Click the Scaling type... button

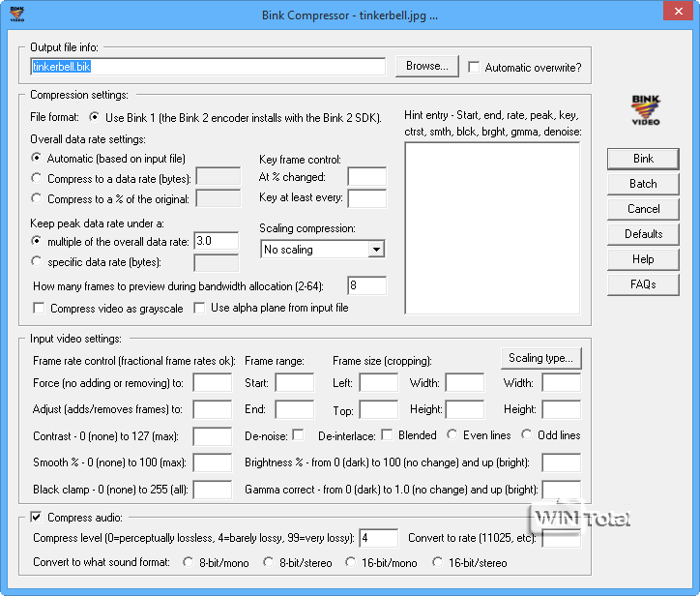[x=541, y=358]
